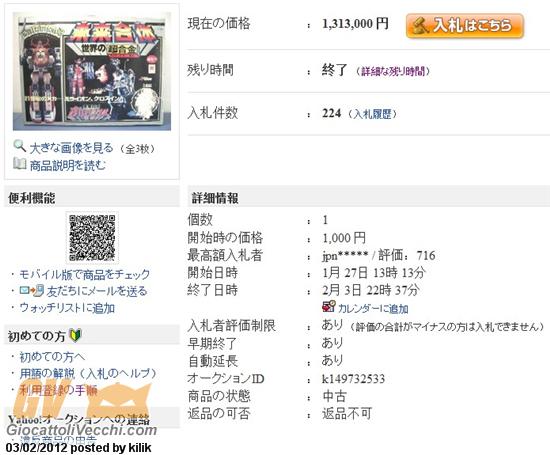This screenshot has width=550, height=455.
Task: Click ウォッチリストに追加 link
Action: [x=67, y=308]
